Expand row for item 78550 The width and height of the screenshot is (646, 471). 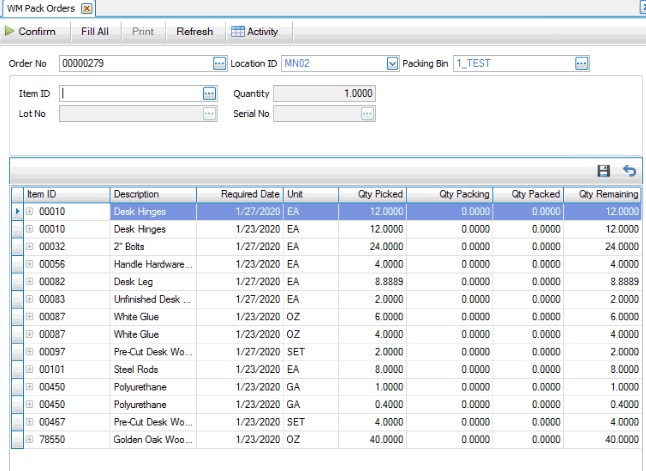point(30,440)
